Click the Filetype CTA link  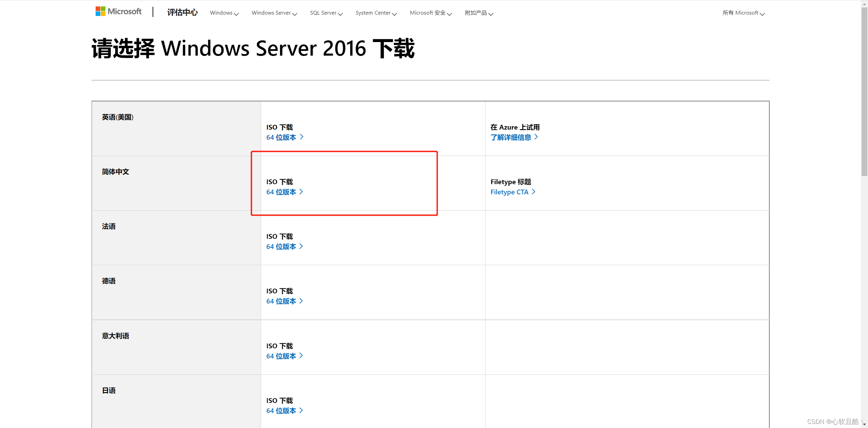[509, 192]
